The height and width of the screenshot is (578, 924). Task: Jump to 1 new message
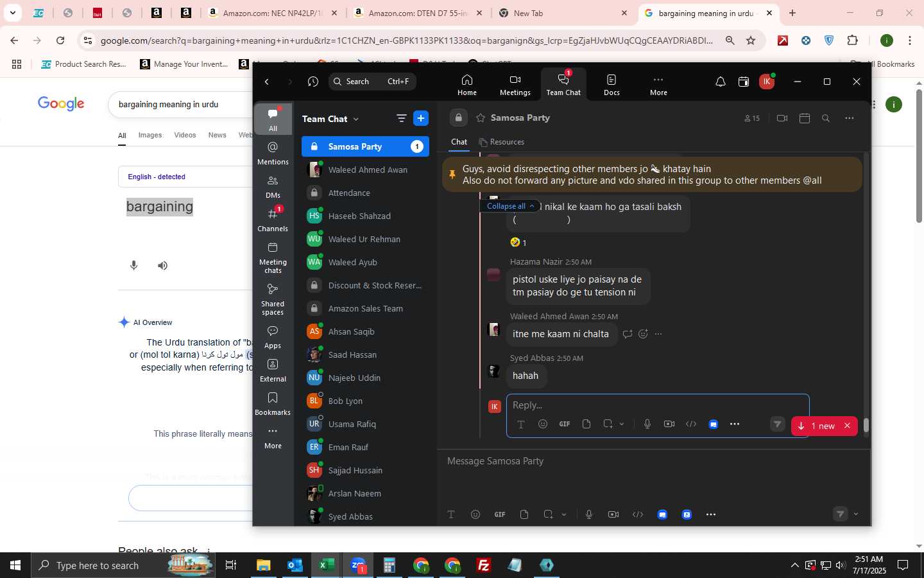tap(817, 426)
